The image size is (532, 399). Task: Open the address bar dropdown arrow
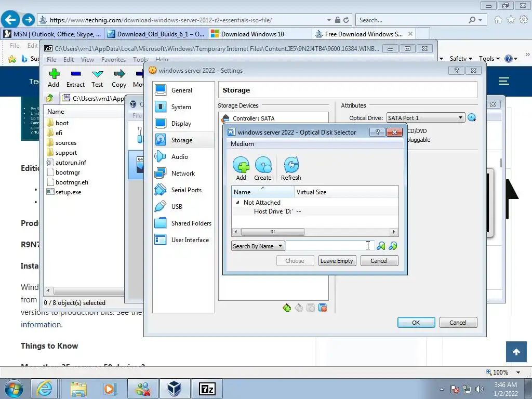point(329,20)
